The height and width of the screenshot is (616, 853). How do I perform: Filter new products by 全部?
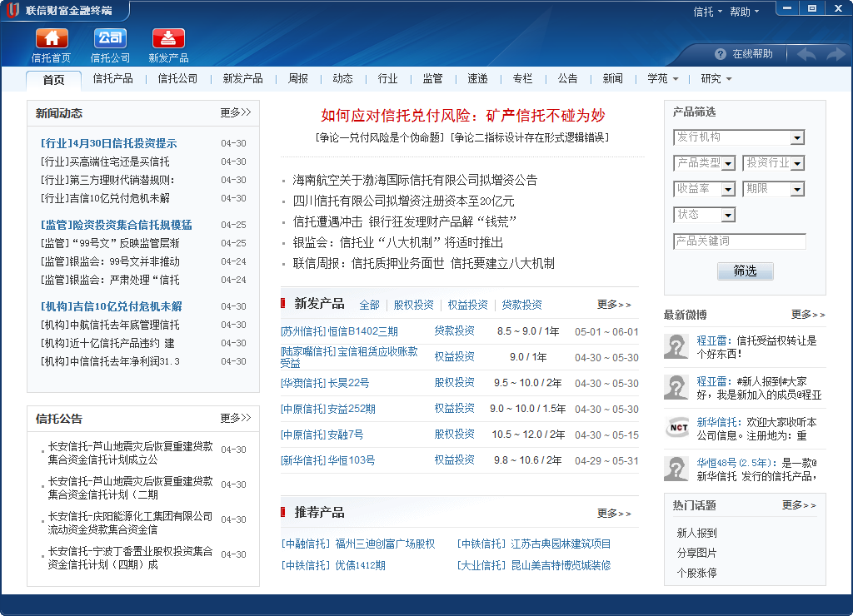(x=369, y=305)
